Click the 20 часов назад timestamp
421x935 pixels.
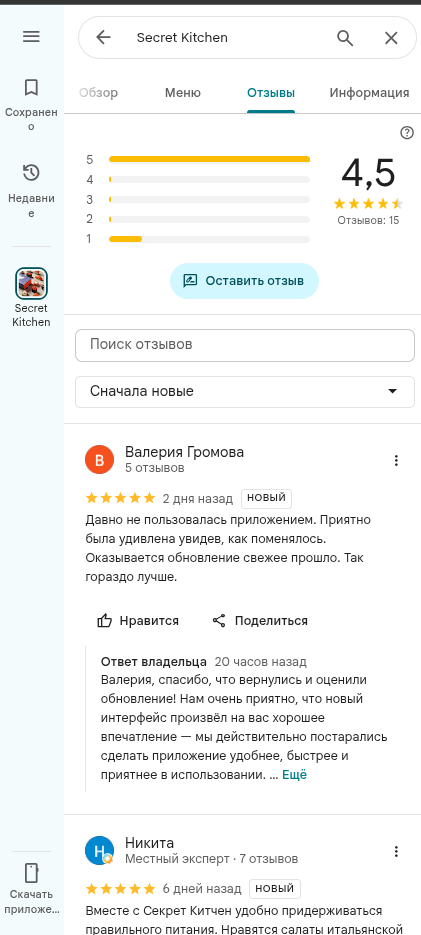(261, 662)
